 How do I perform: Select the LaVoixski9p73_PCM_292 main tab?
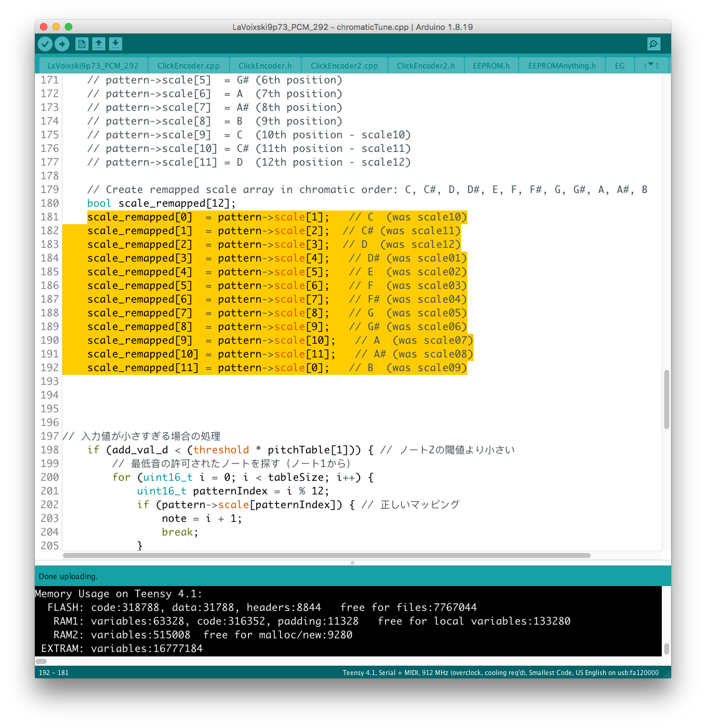(x=93, y=65)
